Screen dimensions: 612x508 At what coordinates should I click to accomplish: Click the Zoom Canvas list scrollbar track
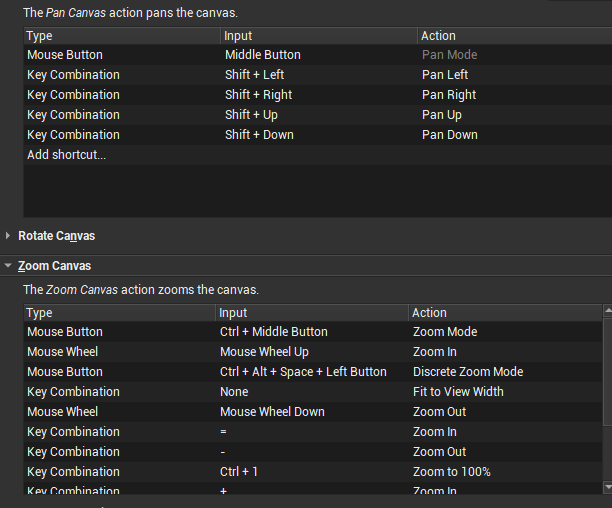click(x=607, y=400)
